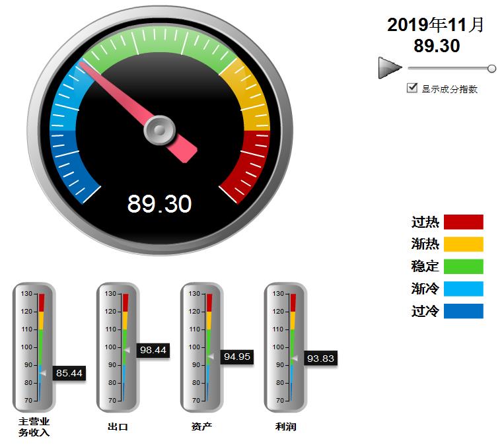
Task: Click the light blue 渐冷 legend swatch
Action: [x=463, y=289]
